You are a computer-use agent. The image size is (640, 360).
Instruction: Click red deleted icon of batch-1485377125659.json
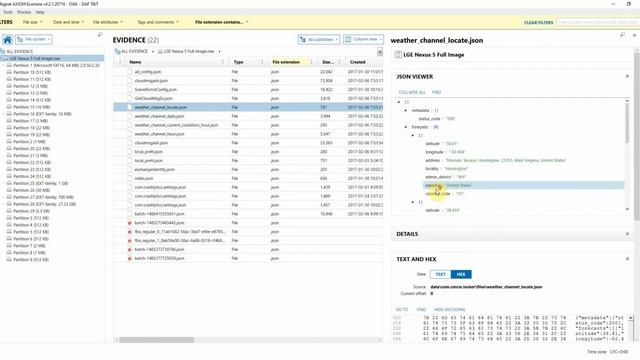[130, 258]
